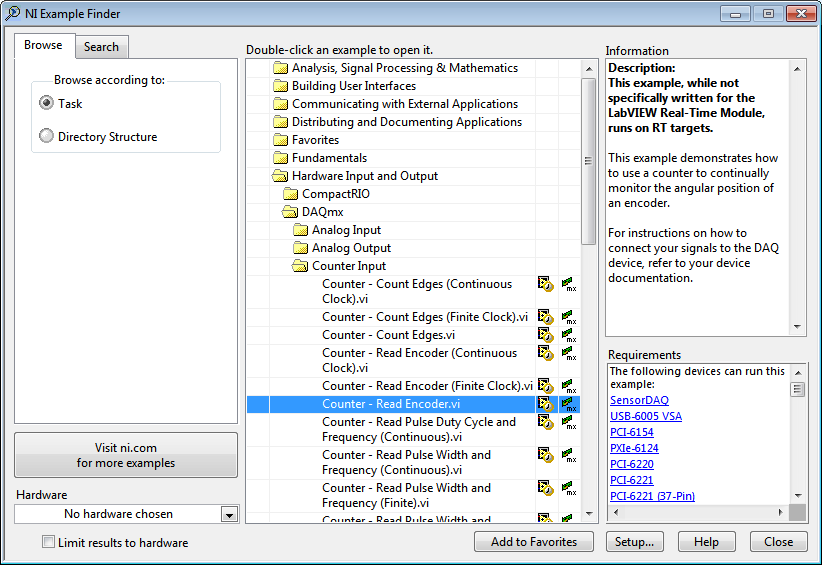The height and width of the screenshot is (565, 822).
Task: Enable Limit results to hardware checkbox
Action: [x=48, y=541]
